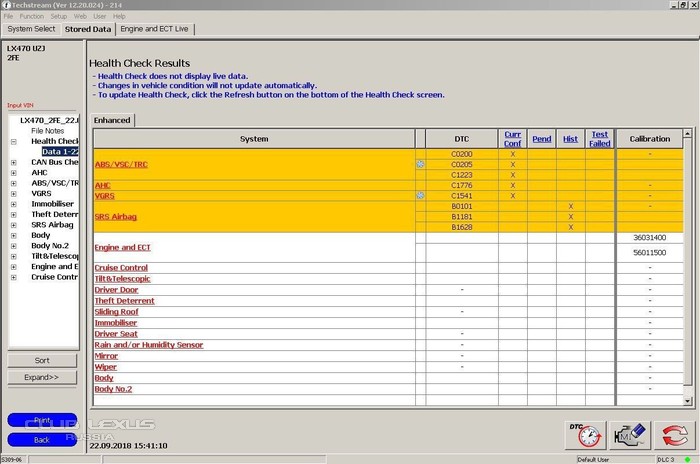Expand the VGRS tree node

pos(13,194)
